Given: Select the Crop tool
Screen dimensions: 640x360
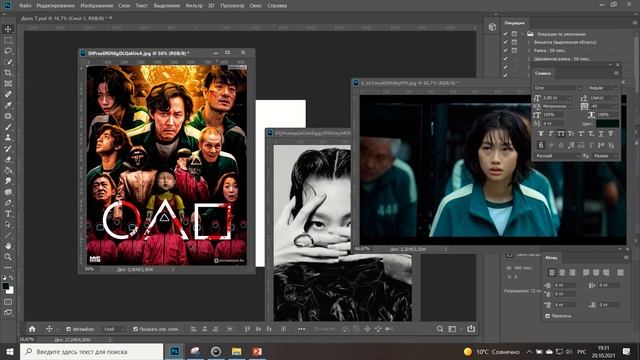Looking at the screenshot, I should click(x=8, y=73).
